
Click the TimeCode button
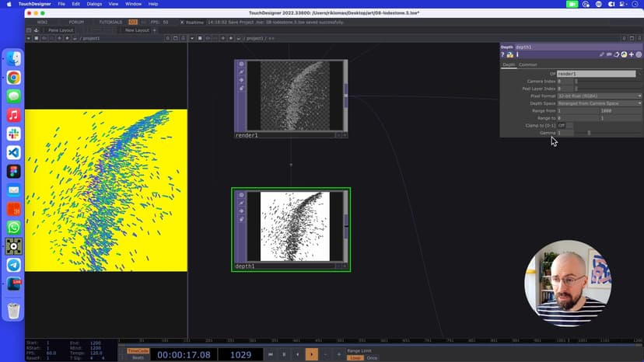(x=138, y=350)
